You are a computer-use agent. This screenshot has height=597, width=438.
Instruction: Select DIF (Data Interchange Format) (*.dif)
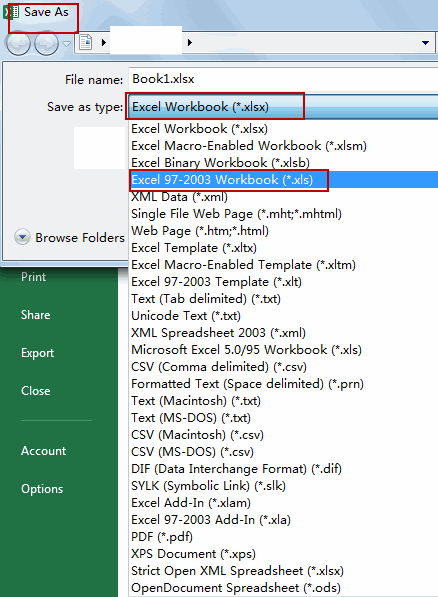pyautogui.click(x=284, y=469)
